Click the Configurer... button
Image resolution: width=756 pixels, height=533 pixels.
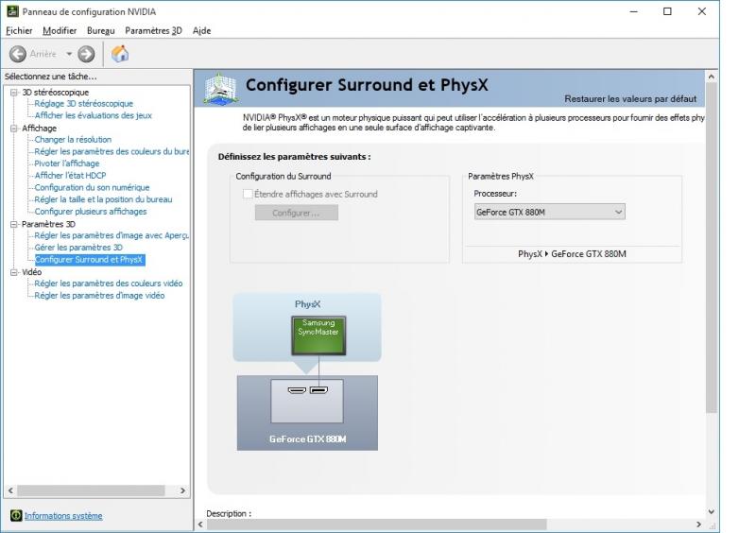pyautogui.click(x=297, y=213)
